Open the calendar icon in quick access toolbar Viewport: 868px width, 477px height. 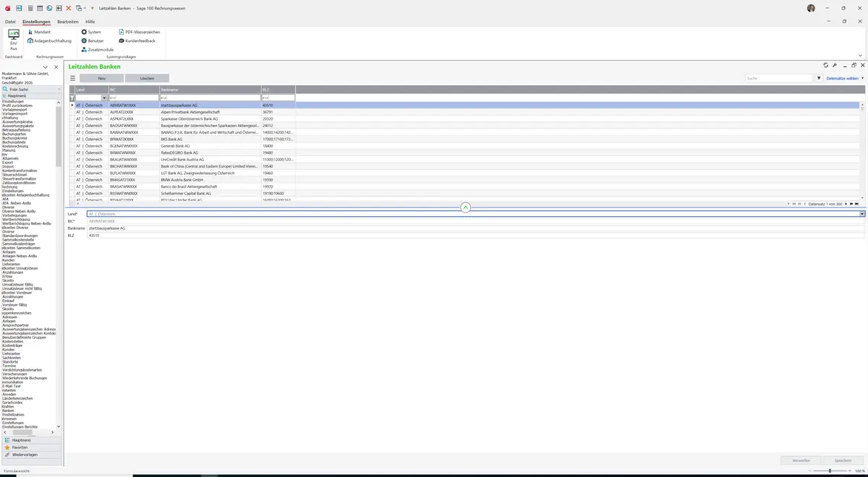[39, 7]
